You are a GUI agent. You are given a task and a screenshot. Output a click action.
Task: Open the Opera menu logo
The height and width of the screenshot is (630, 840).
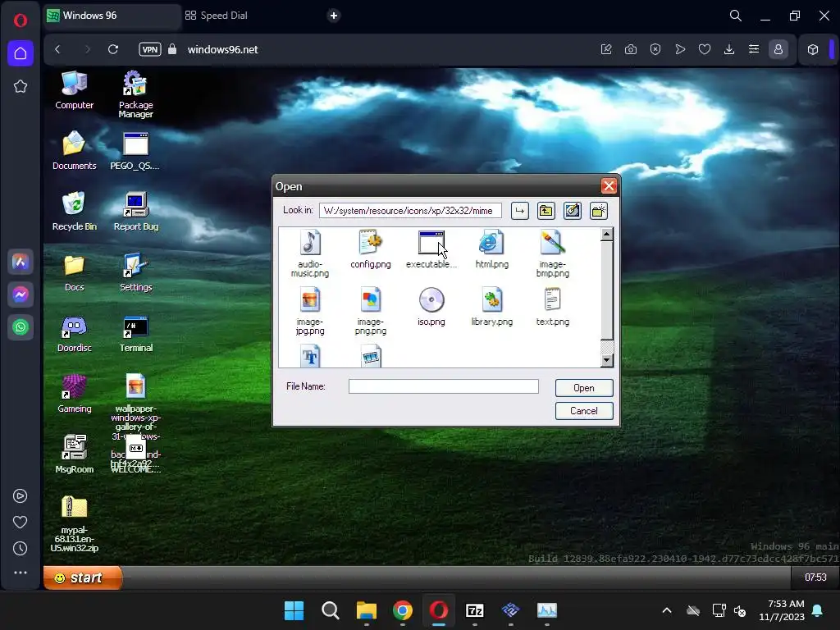coord(21,21)
